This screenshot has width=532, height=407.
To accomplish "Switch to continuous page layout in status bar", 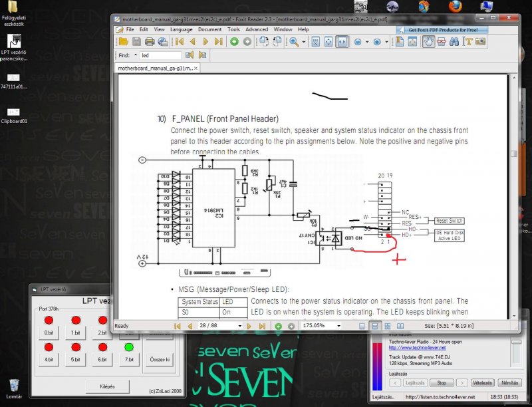I will [x=375, y=326].
